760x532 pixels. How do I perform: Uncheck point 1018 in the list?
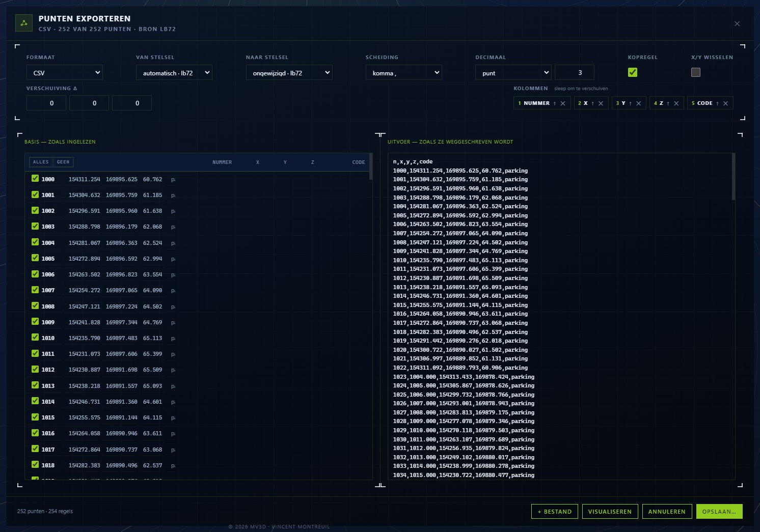35,465
